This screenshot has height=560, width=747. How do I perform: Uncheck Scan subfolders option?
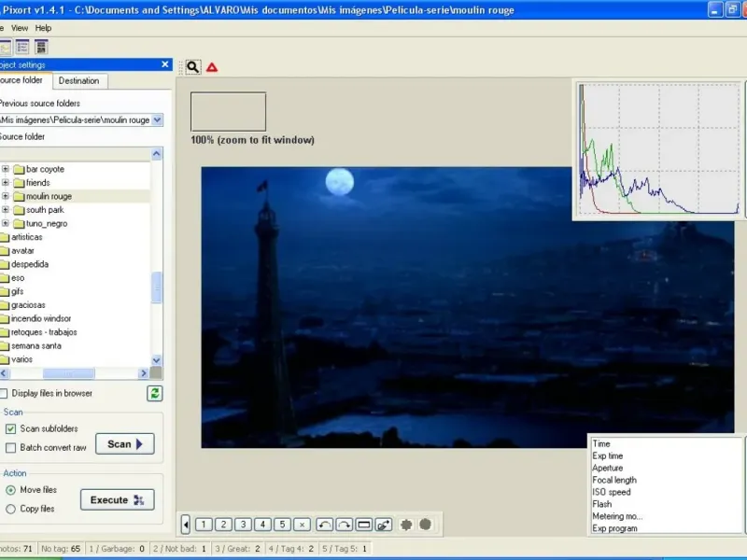pyautogui.click(x=11, y=429)
